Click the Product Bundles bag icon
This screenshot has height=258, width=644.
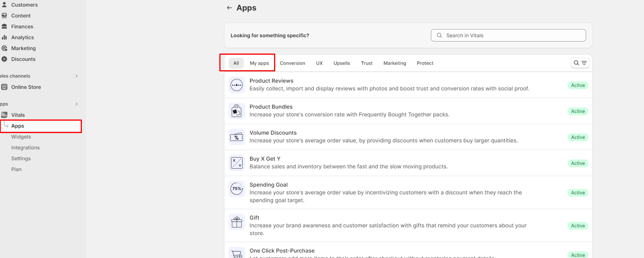tap(236, 111)
